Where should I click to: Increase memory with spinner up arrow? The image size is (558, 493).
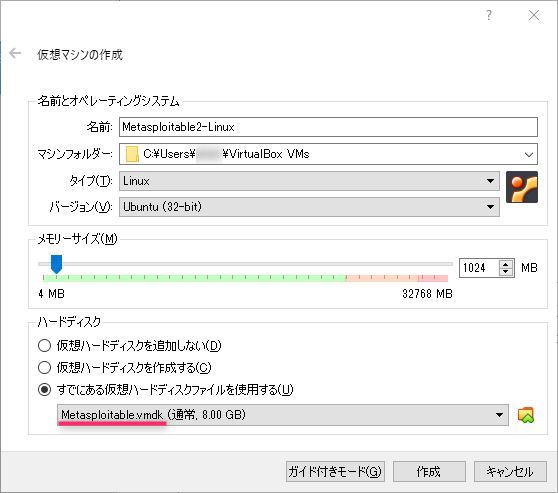[x=505, y=264]
